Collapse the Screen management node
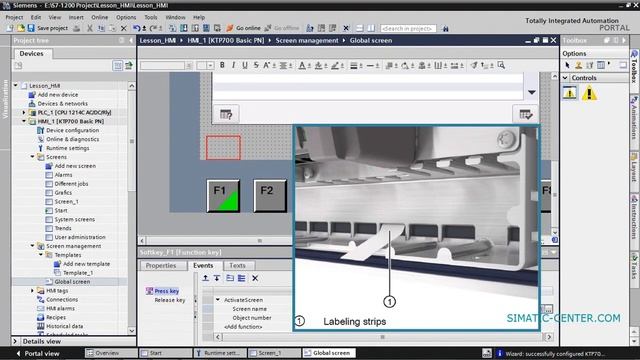Viewport: 640px width, 360px height. [32, 246]
